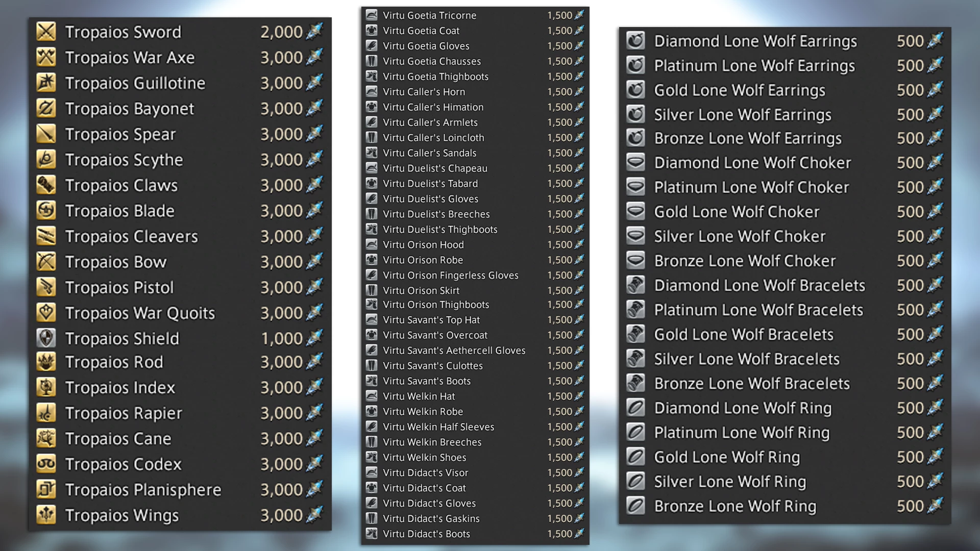The width and height of the screenshot is (980, 551).
Task: Click the Platinum Lone Wolf Bracelets icon
Action: pyautogui.click(x=635, y=310)
